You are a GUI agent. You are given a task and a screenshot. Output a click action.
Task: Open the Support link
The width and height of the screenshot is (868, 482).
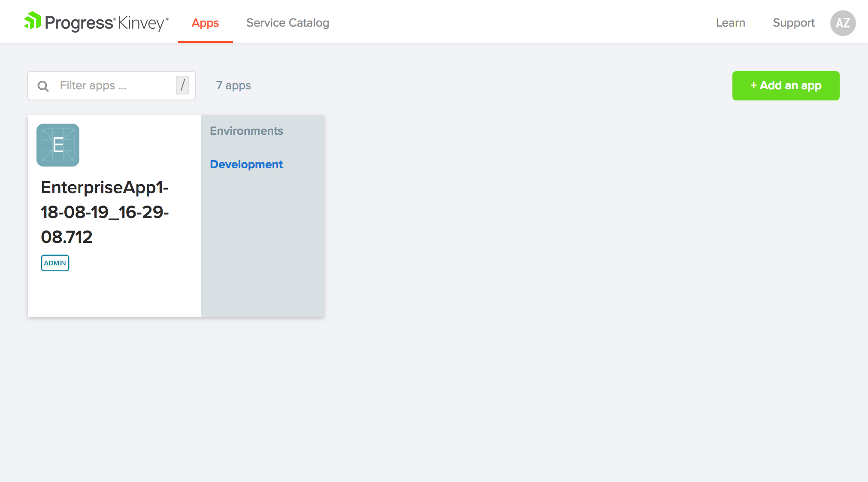[793, 23]
